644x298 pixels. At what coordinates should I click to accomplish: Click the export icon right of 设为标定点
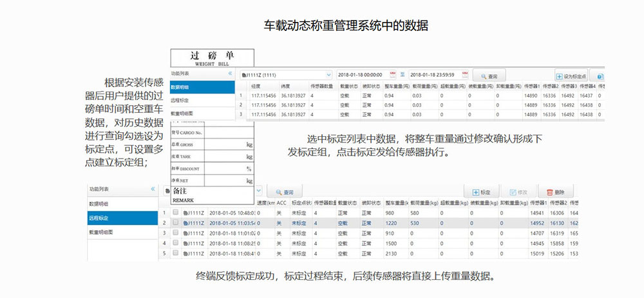(600, 76)
